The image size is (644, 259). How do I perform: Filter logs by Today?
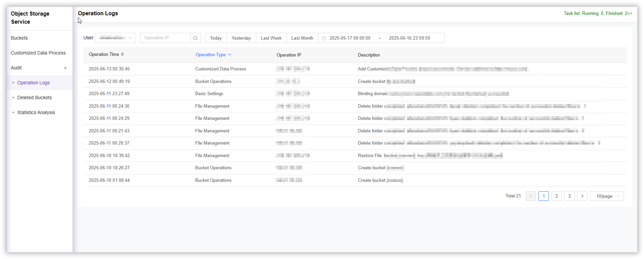click(x=216, y=38)
